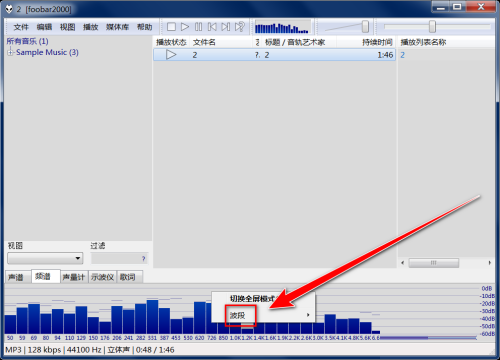Switch to the 示波仪 tab
The height and width of the screenshot is (360, 500).
[x=102, y=277]
